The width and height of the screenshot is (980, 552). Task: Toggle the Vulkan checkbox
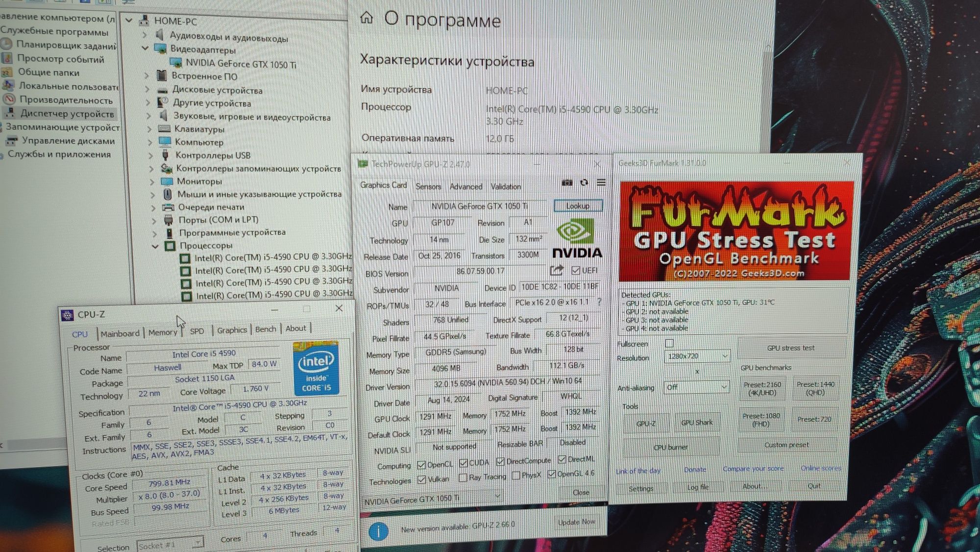pyautogui.click(x=422, y=479)
